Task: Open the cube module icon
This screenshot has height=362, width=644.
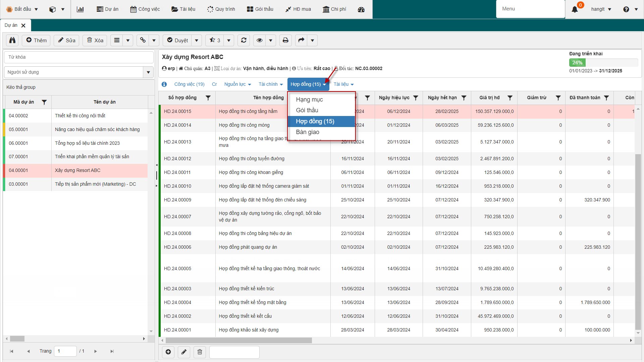Action: 52,9
